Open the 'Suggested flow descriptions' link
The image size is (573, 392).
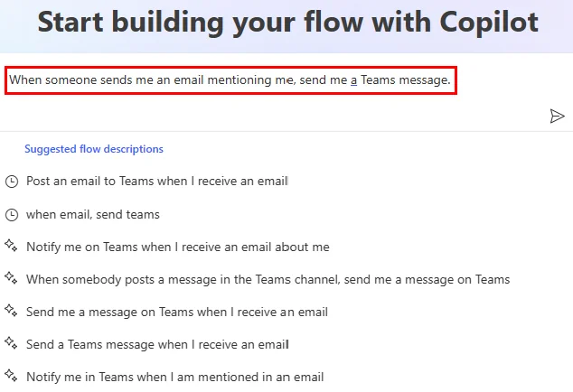point(94,149)
